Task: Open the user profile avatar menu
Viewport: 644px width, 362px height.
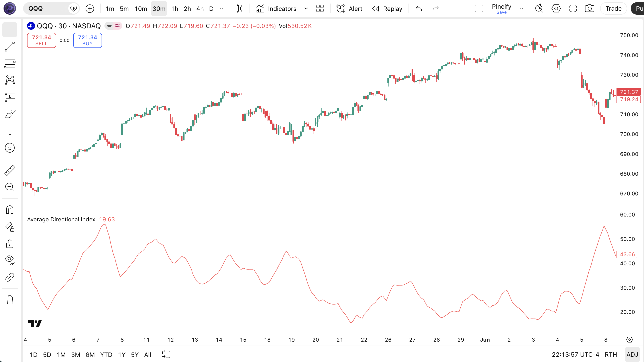Action: point(10,8)
